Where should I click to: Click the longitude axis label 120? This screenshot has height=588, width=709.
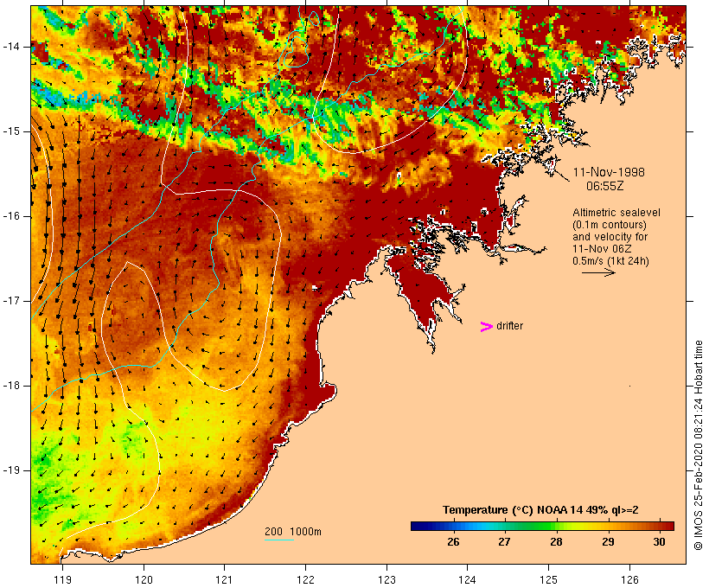coord(144,580)
